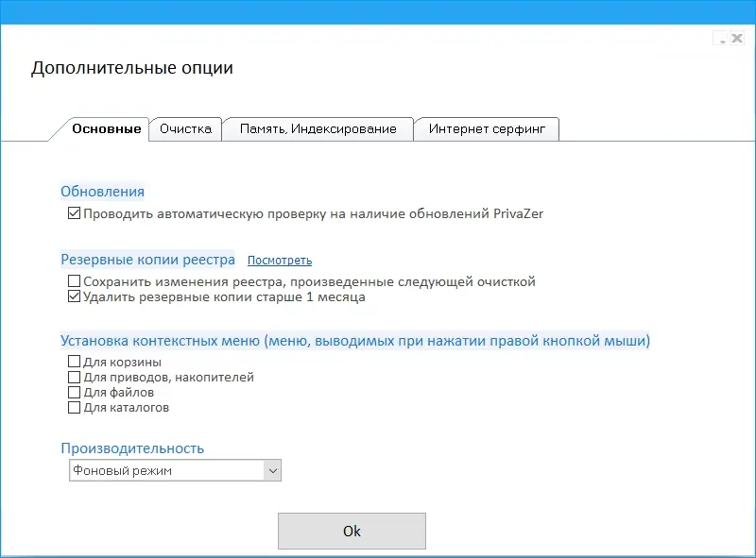The image size is (756, 558).
Task: Check the context menu option for каталогов
Action: tap(74, 407)
